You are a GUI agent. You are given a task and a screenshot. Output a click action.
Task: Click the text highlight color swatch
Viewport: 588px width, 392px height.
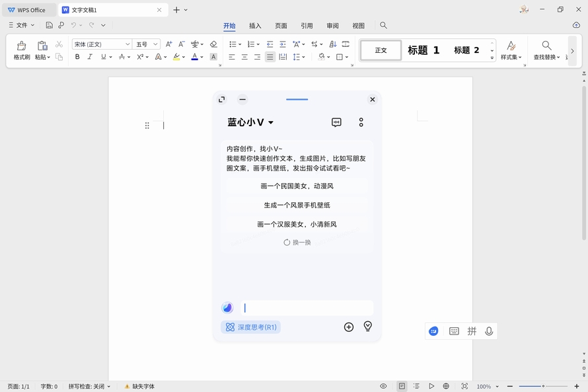176,57
